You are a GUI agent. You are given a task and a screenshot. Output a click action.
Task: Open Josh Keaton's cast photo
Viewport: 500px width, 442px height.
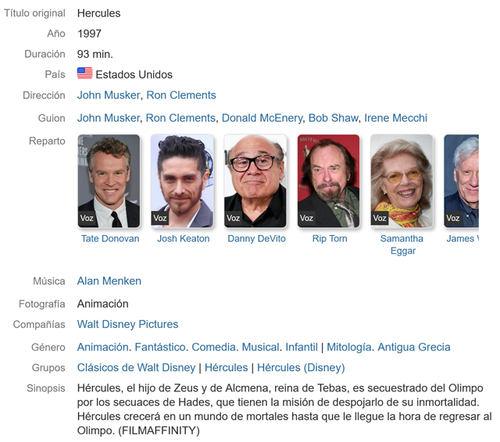[x=182, y=181]
